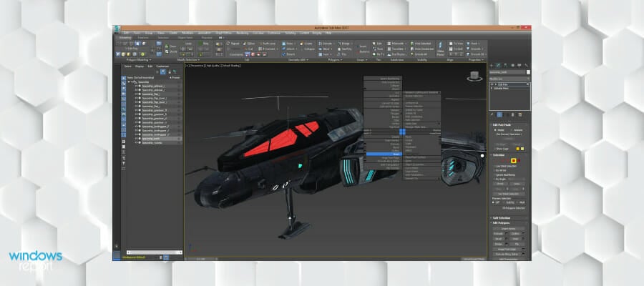Image resolution: width=644 pixels, height=286 pixels.
Task: Select the Animate radio button
Action: 516,130
